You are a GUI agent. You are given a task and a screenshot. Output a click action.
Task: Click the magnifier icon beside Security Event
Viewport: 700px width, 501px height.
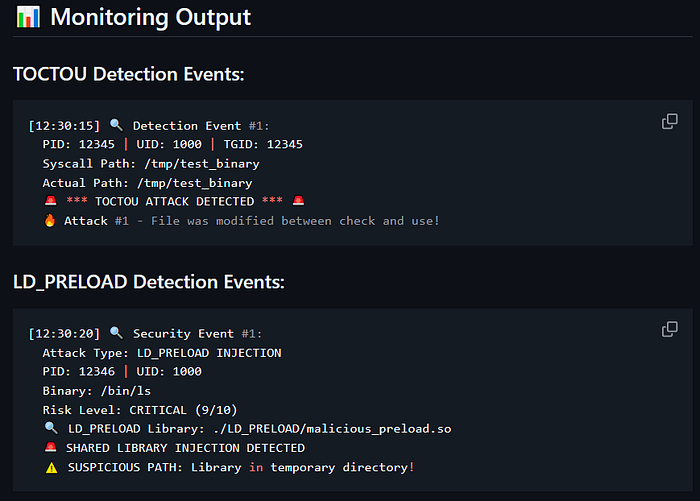point(116,334)
